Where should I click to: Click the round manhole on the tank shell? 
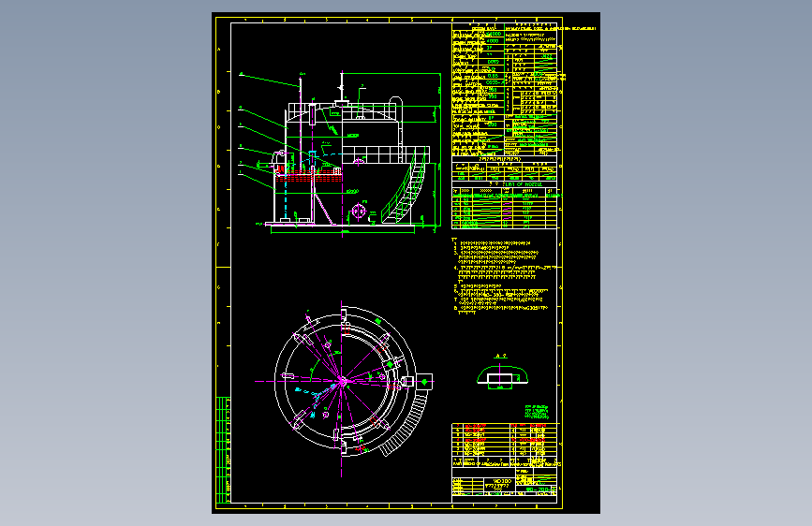click(x=359, y=212)
